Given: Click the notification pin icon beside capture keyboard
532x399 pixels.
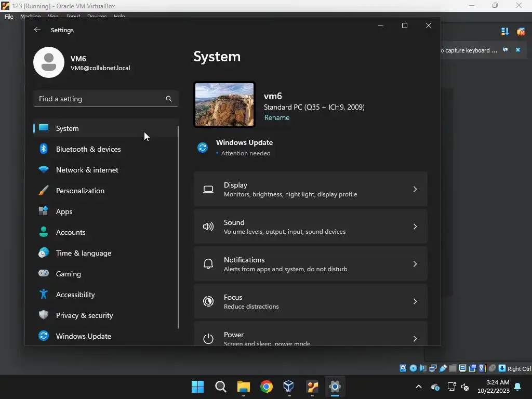Looking at the screenshot, I should pyautogui.click(x=505, y=50).
